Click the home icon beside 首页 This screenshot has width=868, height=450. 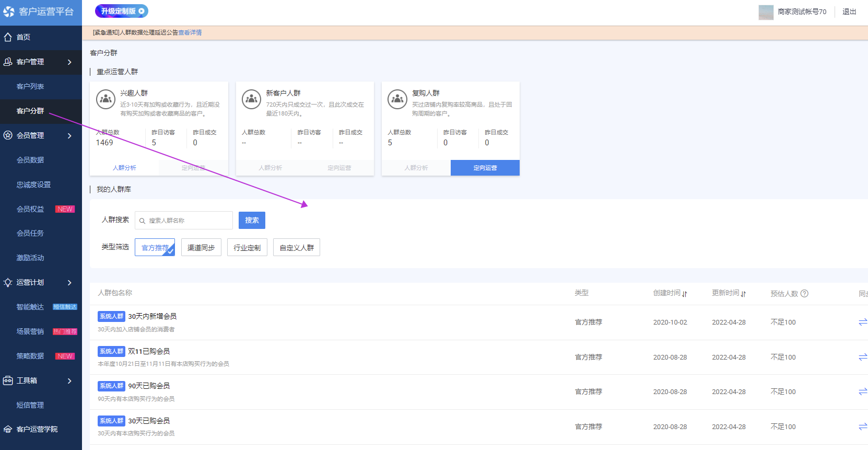pos(8,37)
